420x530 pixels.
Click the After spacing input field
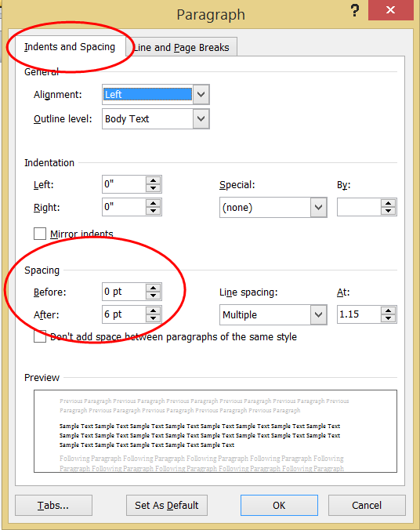[x=124, y=314]
